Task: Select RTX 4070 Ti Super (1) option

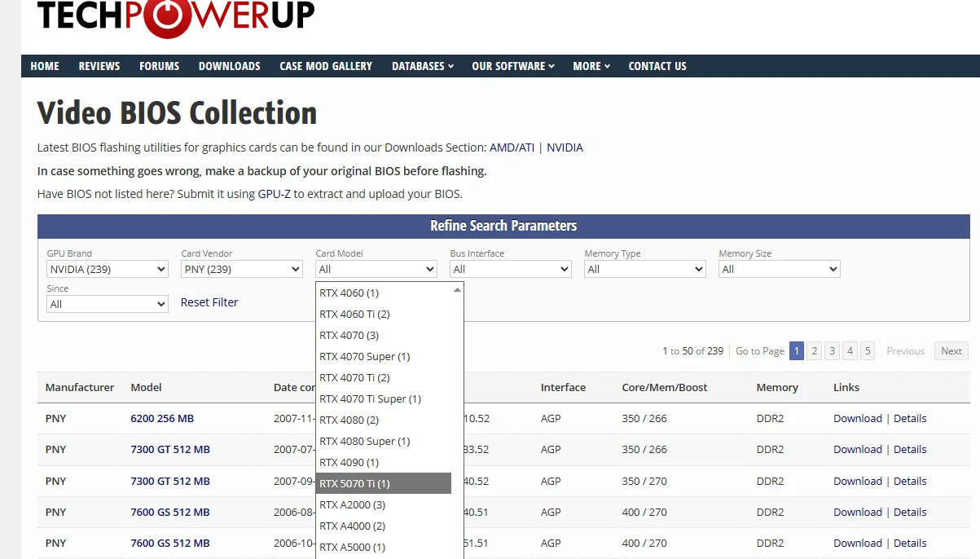Action: (384, 398)
